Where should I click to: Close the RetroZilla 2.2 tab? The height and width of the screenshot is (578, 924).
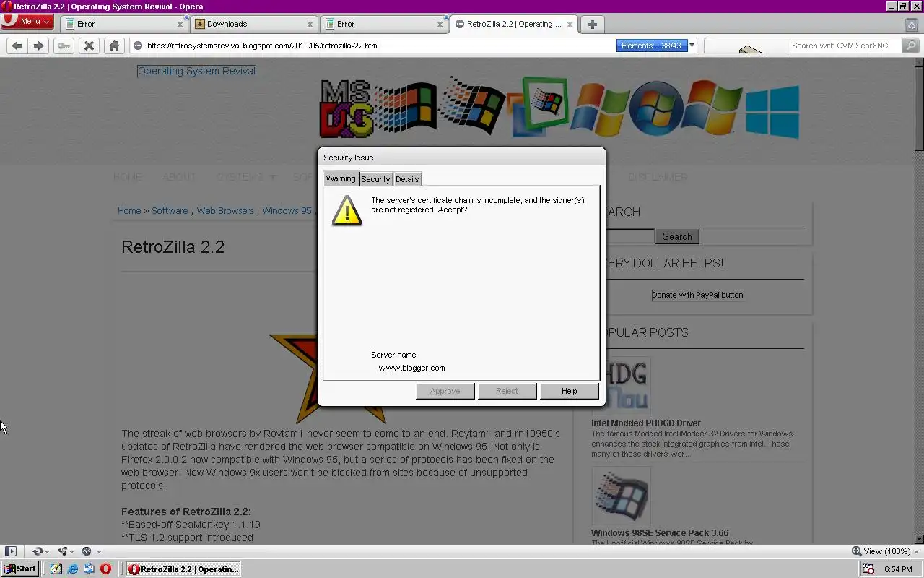point(570,24)
